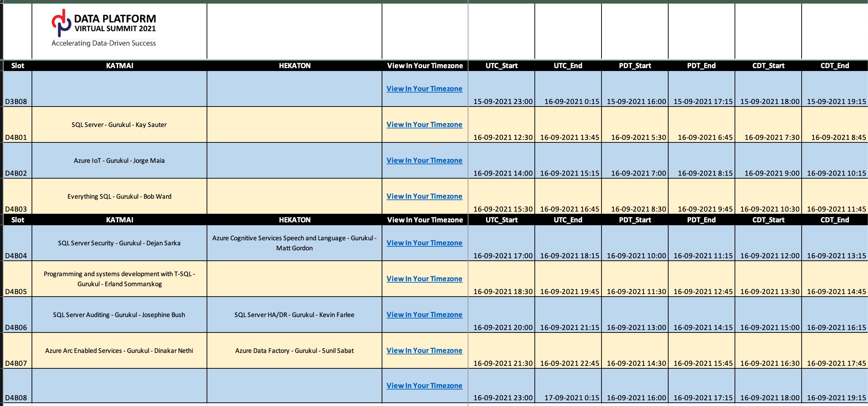
Task: Open View In Your Timezone link for D4B07
Action: [424, 350]
